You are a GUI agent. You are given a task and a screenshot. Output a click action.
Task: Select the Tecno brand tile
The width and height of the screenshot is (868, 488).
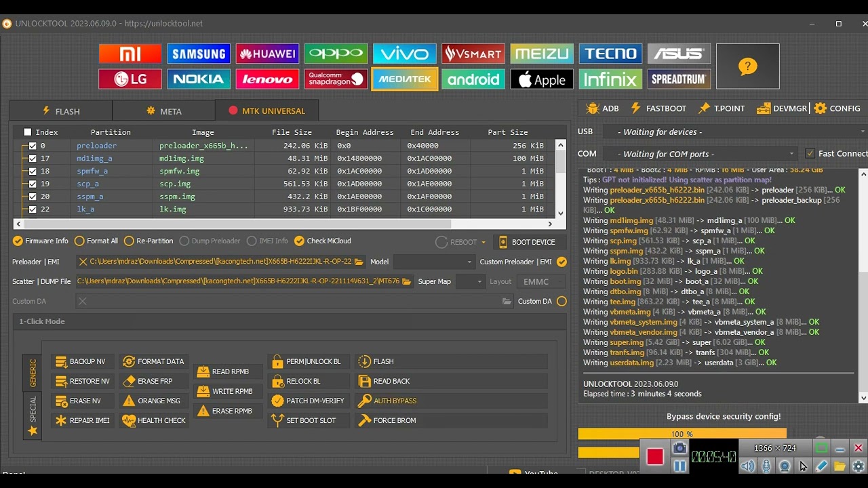coord(610,54)
